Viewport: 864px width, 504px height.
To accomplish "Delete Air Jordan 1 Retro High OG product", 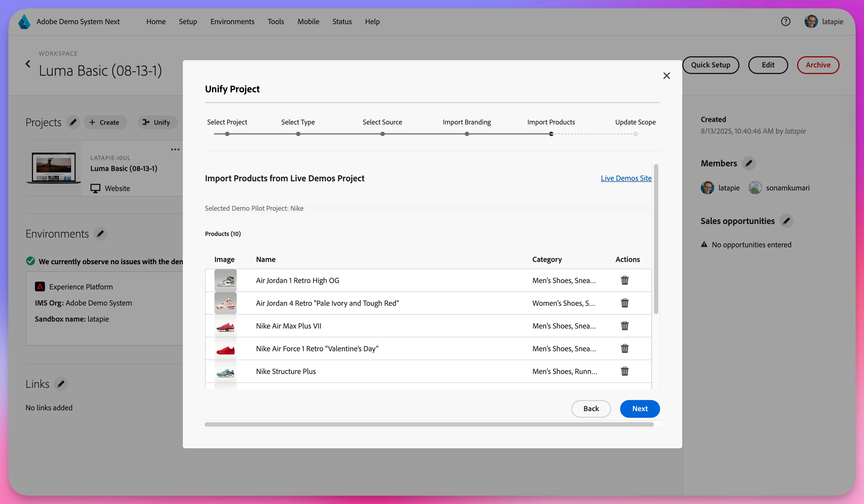I will click(x=624, y=280).
